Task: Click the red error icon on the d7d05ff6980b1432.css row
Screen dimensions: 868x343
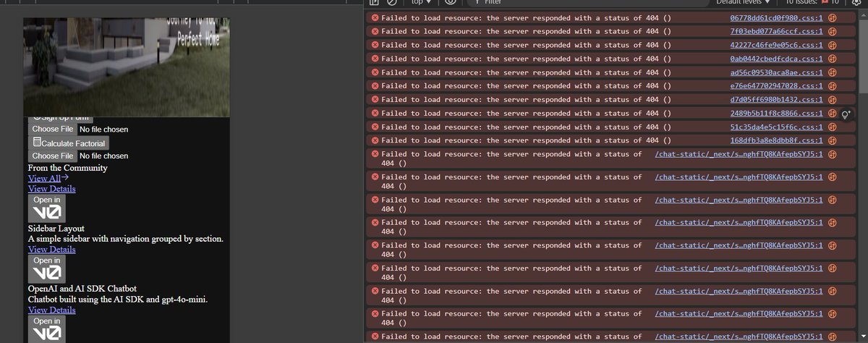Action: coord(375,99)
